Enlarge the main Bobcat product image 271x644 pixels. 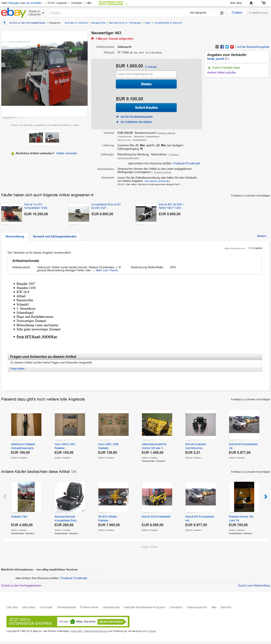[x=44, y=74]
